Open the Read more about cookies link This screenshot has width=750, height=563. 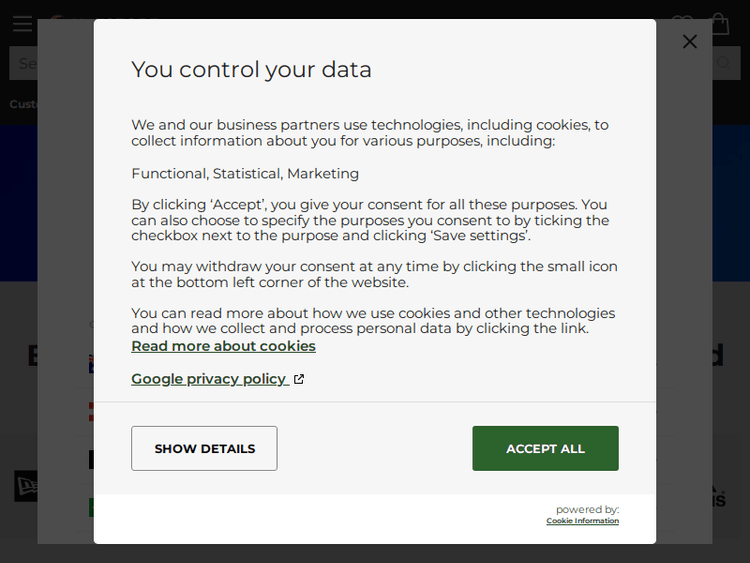223,346
